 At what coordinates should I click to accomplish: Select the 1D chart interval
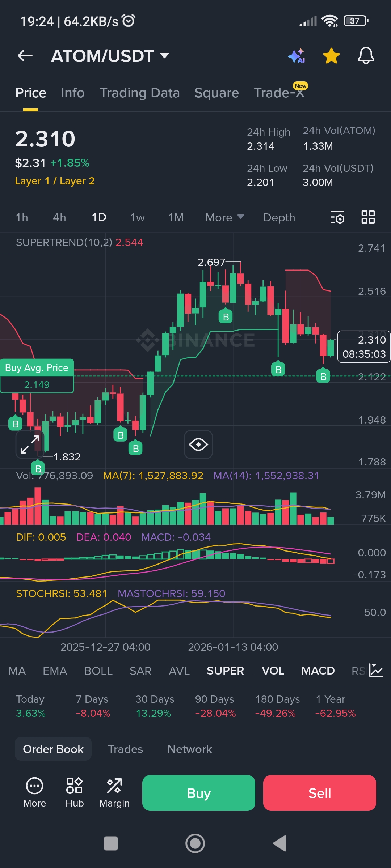[99, 217]
